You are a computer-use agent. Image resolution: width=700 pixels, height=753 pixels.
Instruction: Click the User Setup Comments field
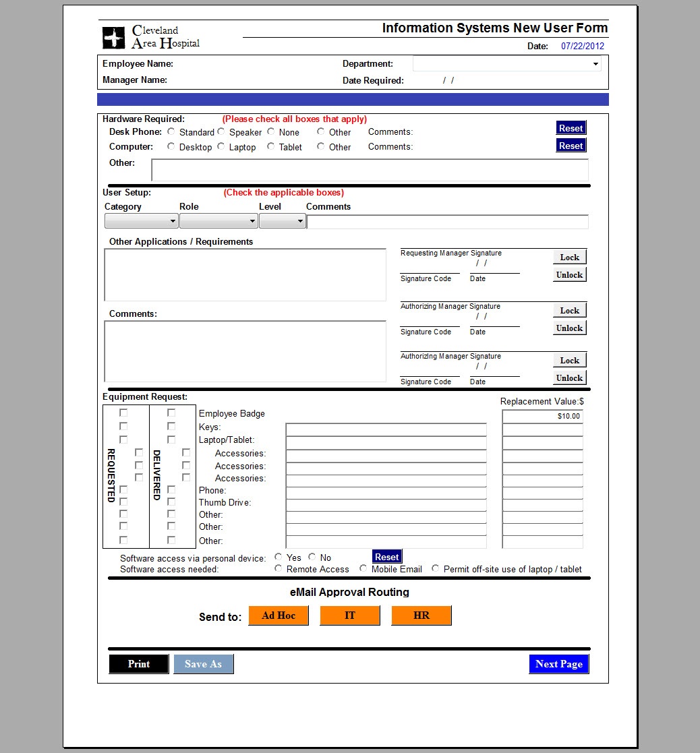tap(448, 222)
